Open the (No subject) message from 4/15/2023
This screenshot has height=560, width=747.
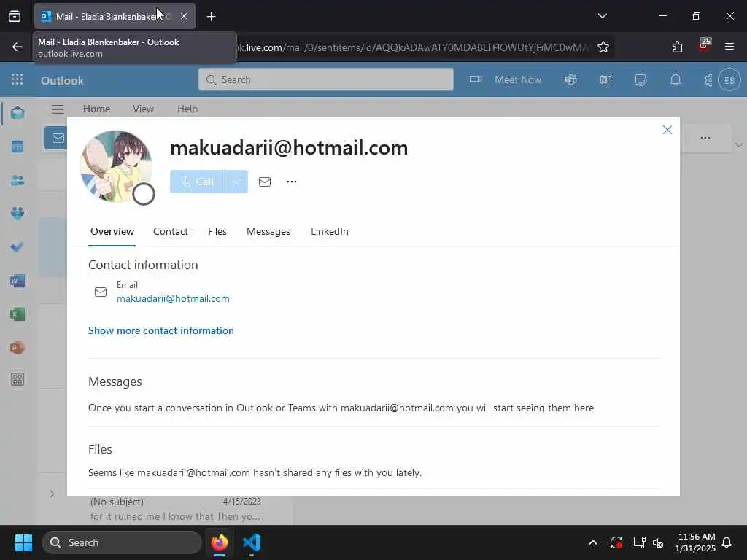[175, 509]
